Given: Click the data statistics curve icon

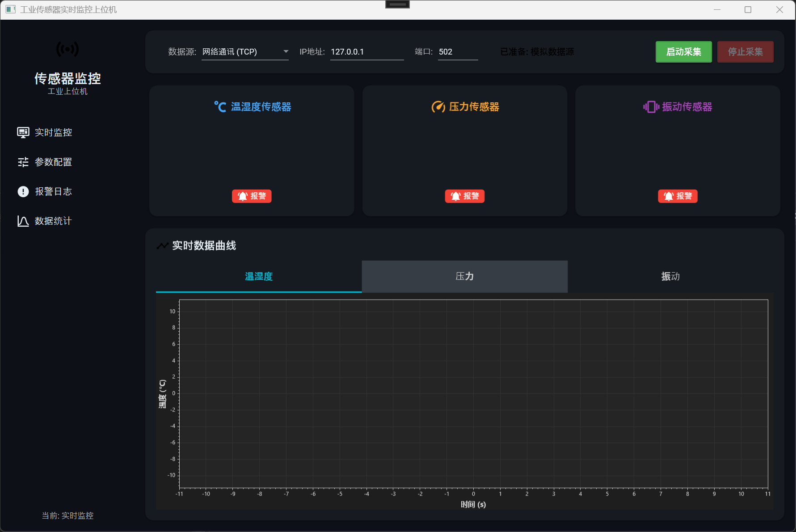Looking at the screenshot, I should (23, 221).
